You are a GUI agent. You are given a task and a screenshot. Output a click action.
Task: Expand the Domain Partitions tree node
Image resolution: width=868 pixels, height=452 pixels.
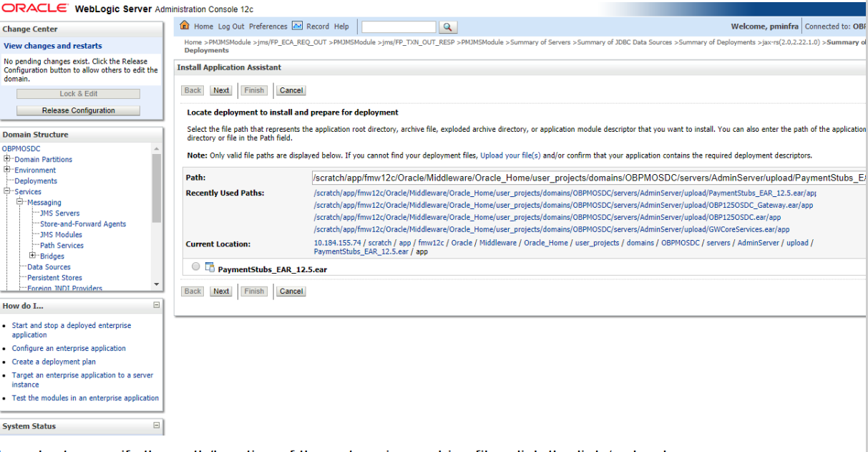(x=8, y=159)
